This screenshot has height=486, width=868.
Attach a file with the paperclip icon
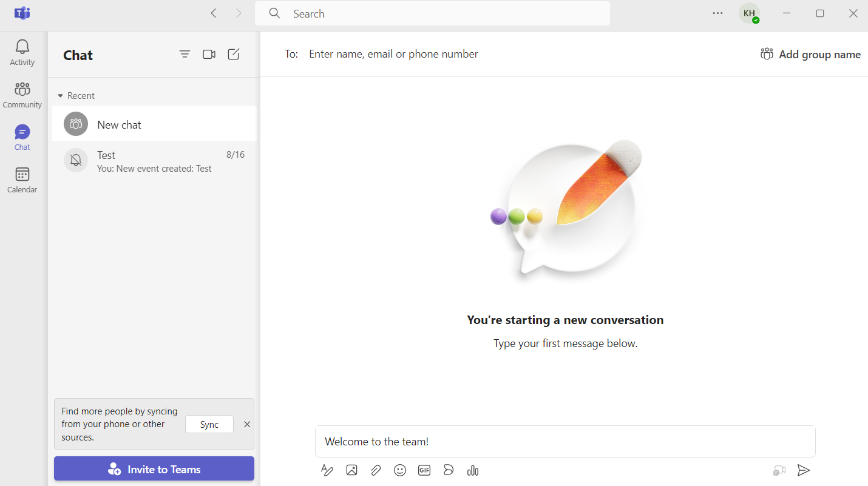click(x=376, y=470)
